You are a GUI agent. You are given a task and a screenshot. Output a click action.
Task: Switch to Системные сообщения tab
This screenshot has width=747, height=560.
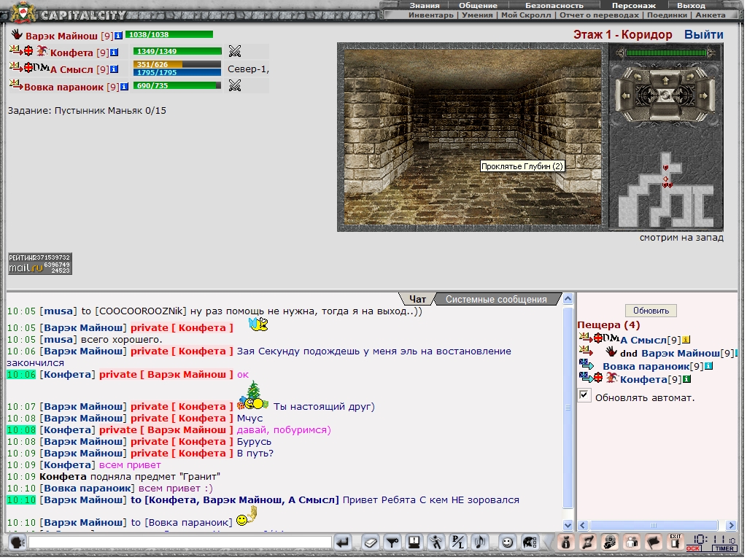click(x=496, y=299)
